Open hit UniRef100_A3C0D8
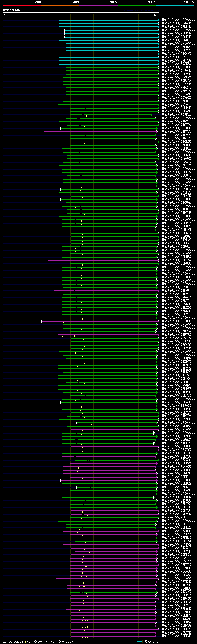Screen dimensions: 197x644 tap(177, 74)
